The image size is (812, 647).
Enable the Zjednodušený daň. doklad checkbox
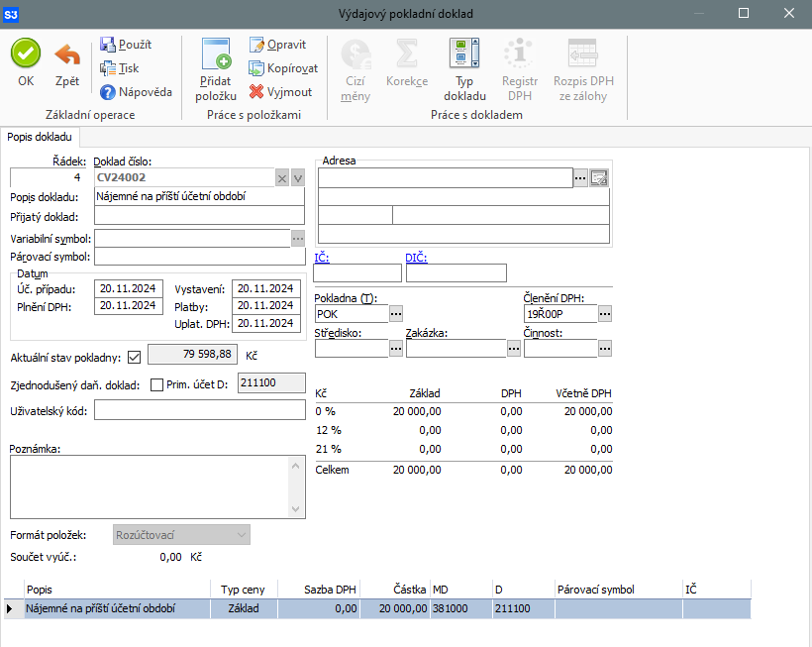pos(156,384)
